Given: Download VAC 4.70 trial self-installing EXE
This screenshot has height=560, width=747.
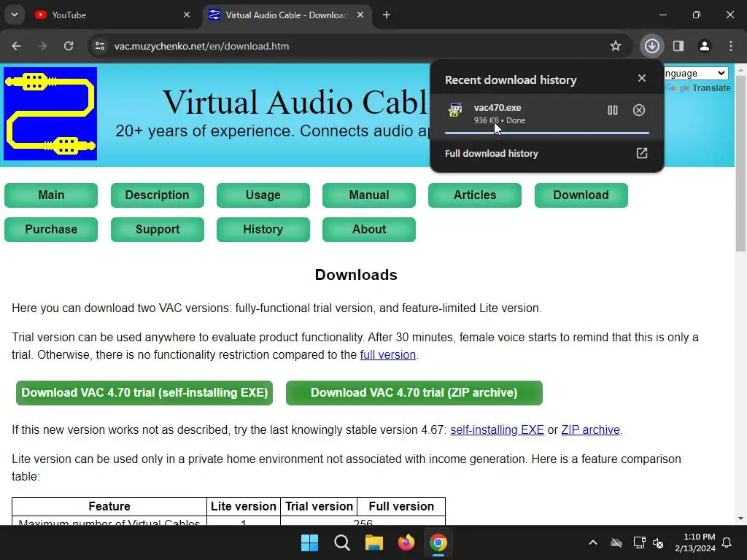Looking at the screenshot, I should click(x=144, y=393).
